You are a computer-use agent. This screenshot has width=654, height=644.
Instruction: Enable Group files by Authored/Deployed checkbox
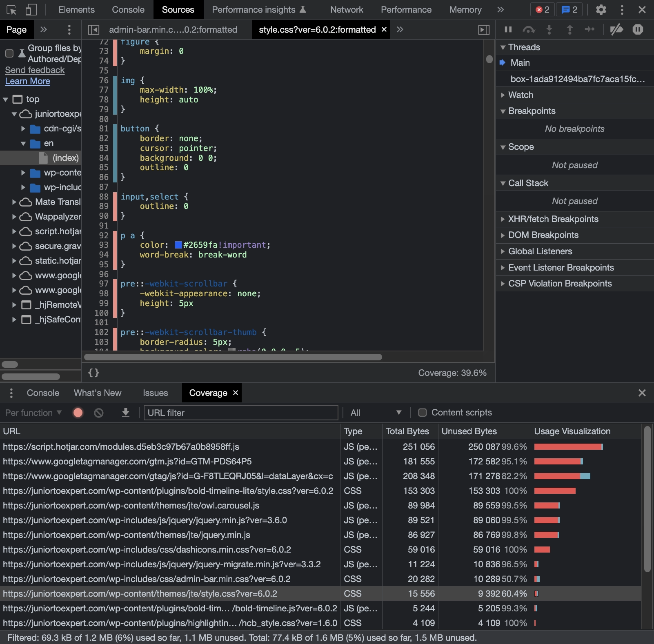[9, 53]
